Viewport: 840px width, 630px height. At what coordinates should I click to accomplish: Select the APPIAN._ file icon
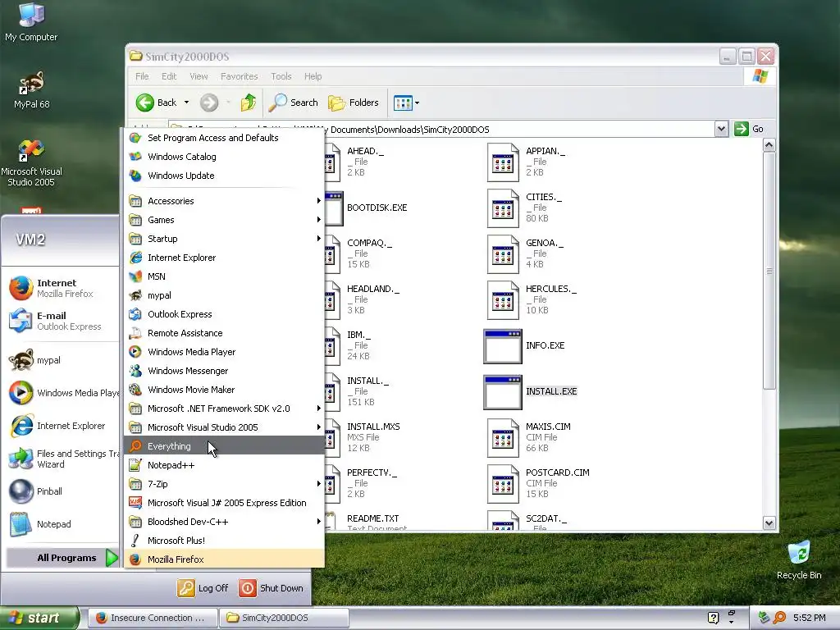coord(503,162)
